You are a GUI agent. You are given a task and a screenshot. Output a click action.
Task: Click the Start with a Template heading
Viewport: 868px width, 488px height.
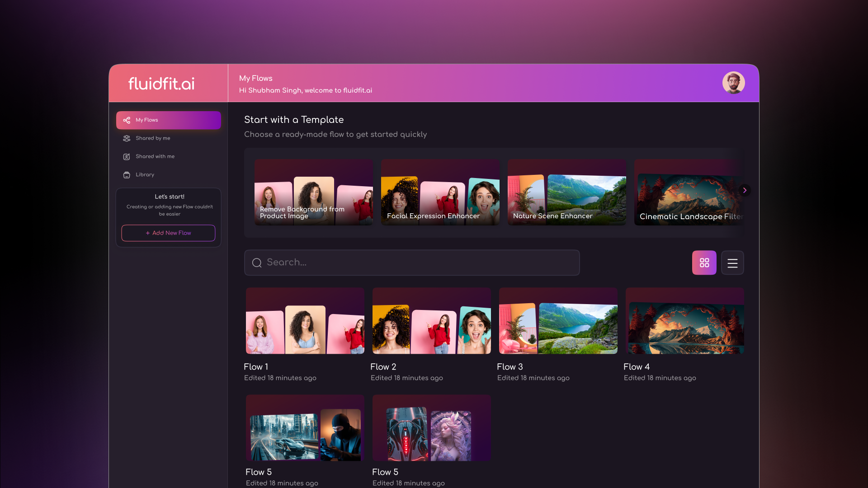[294, 120]
